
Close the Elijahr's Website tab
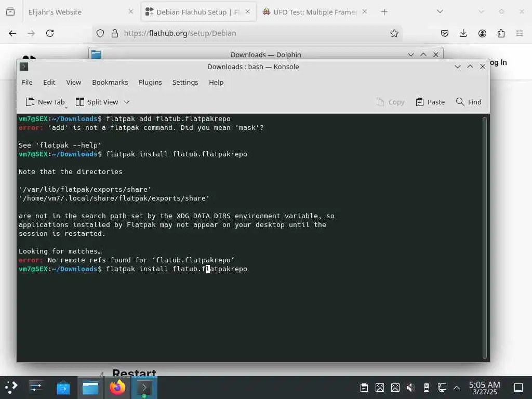(x=131, y=11)
